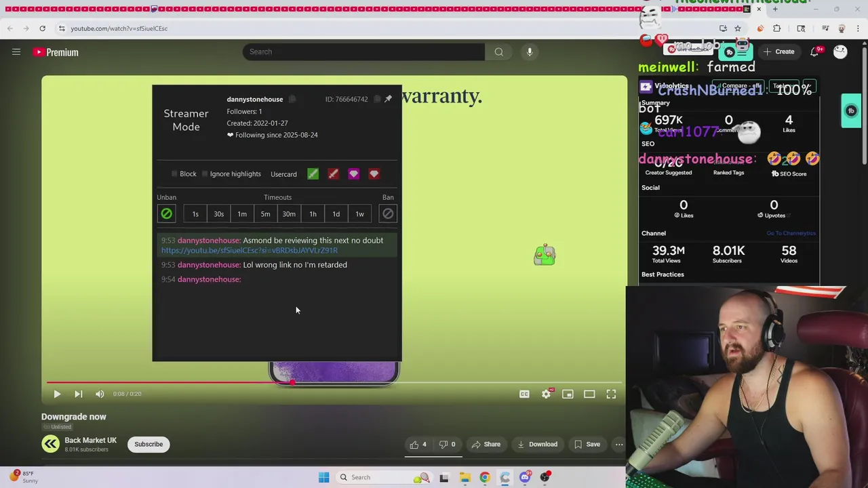Click the red sword badge in usercard
This screenshot has width=868, height=488.
(x=333, y=174)
